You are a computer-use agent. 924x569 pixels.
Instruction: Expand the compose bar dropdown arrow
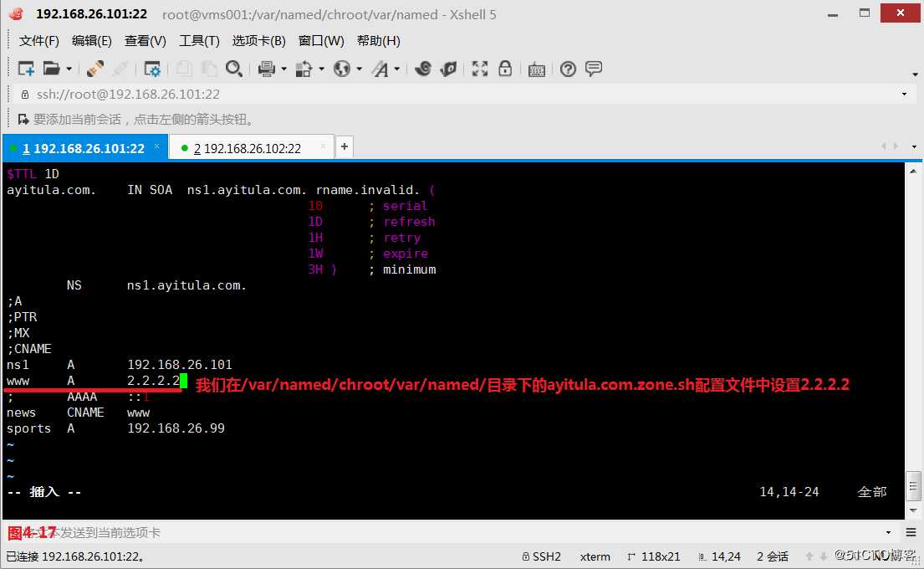pos(889,532)
